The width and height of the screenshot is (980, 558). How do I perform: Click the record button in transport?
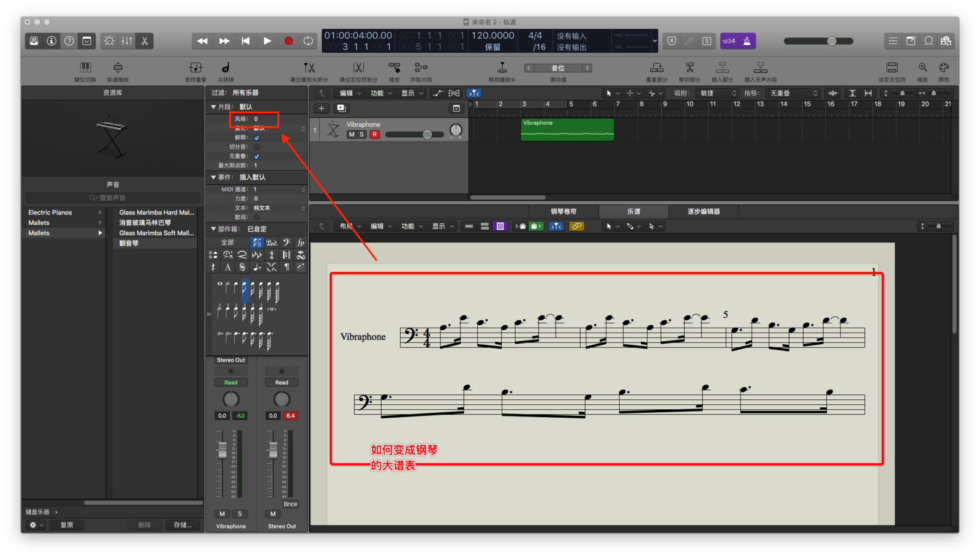288,41
